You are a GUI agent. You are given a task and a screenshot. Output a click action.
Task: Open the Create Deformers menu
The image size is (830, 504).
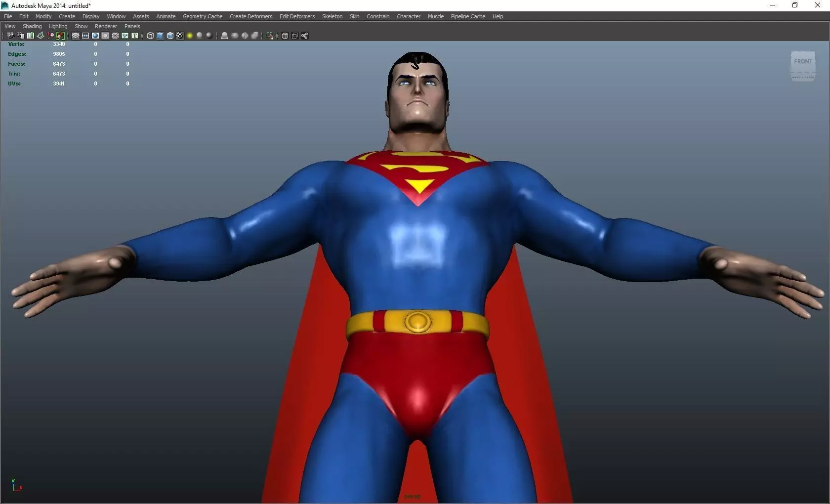[x=251, y=16]
